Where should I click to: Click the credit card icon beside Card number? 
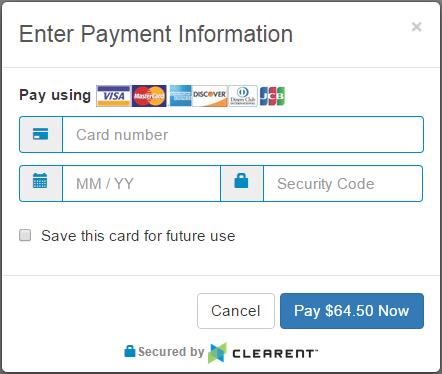tap(41, 134)
